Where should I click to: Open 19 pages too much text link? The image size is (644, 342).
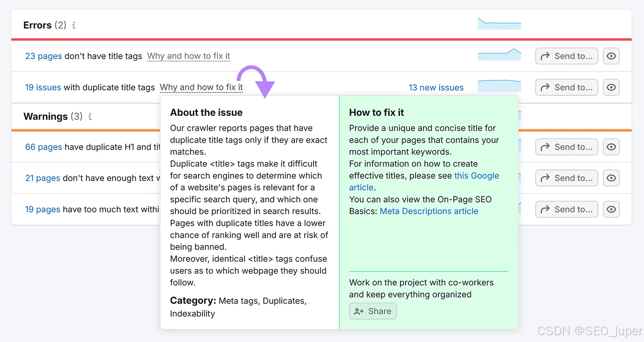(x=43, y=209)
